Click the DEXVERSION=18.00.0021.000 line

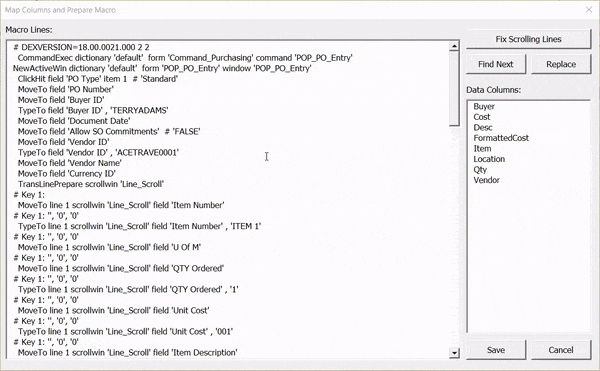(82, 47)
